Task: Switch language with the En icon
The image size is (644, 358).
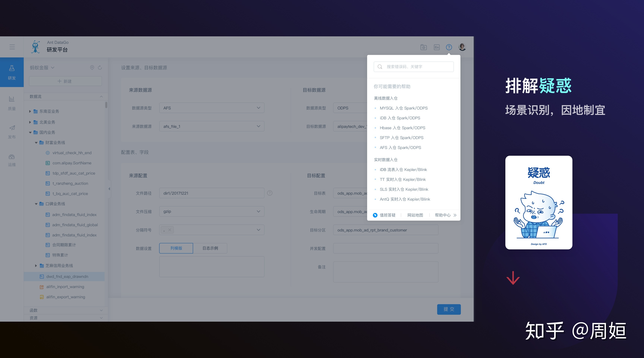Action: tap(436, 47)
